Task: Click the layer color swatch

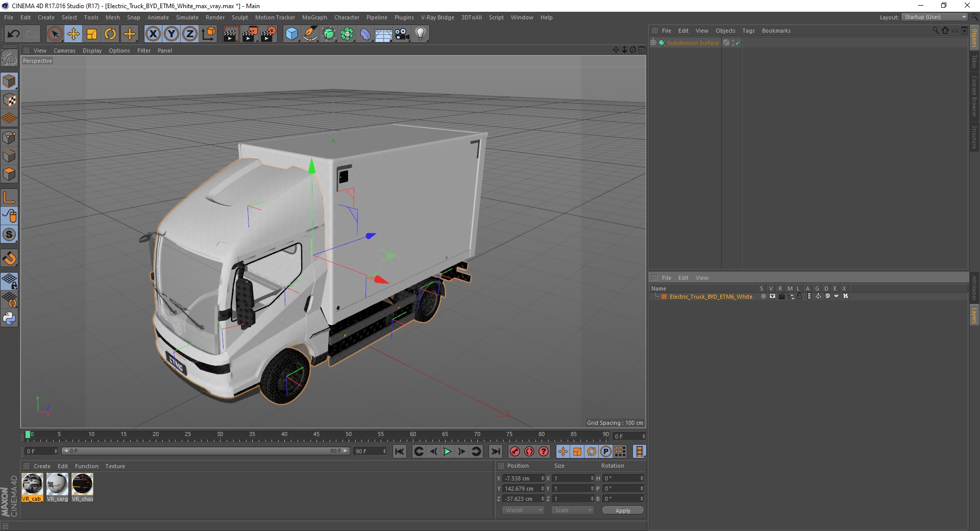Action: (664, 296)
